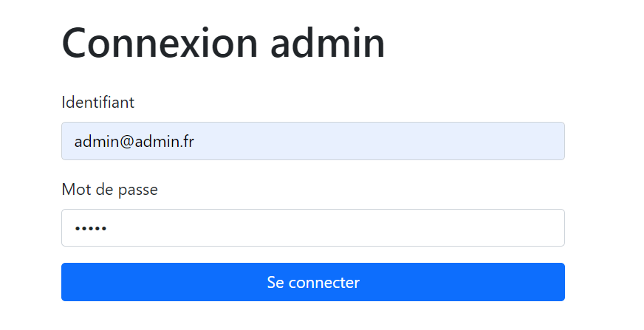Sign in with the Se connecter button
The width and height of the screenshot is (644, 330).
pos(312,282)
